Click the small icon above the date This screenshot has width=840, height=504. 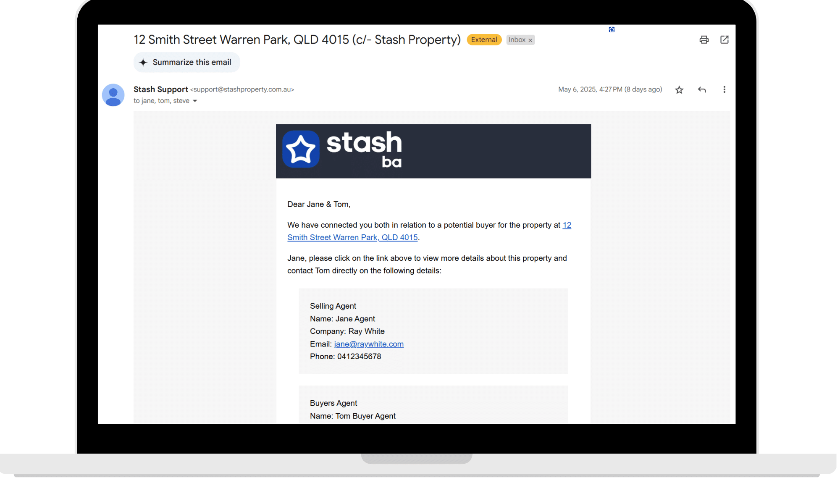tap(612, 29)
